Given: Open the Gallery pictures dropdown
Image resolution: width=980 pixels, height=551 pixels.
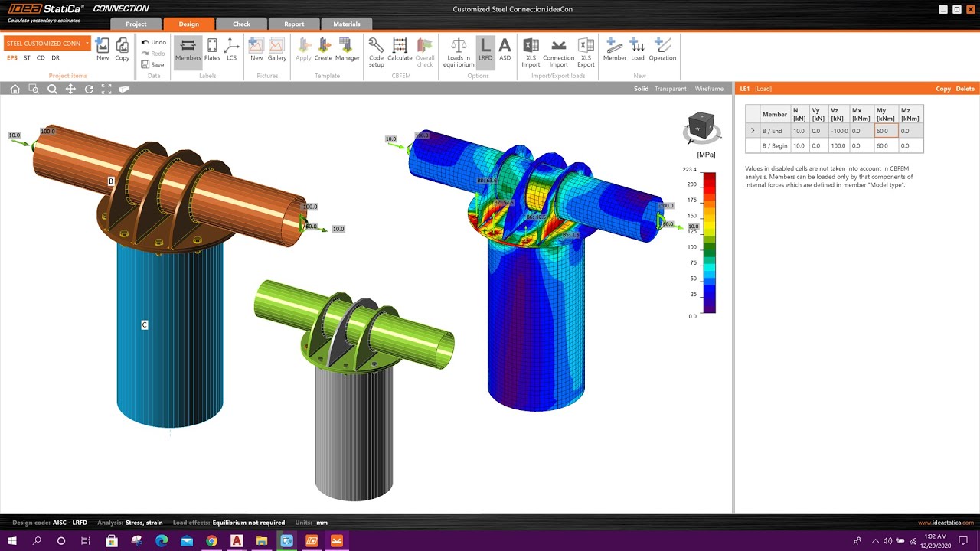Looking at the screenshot, I should pos(276,51).
